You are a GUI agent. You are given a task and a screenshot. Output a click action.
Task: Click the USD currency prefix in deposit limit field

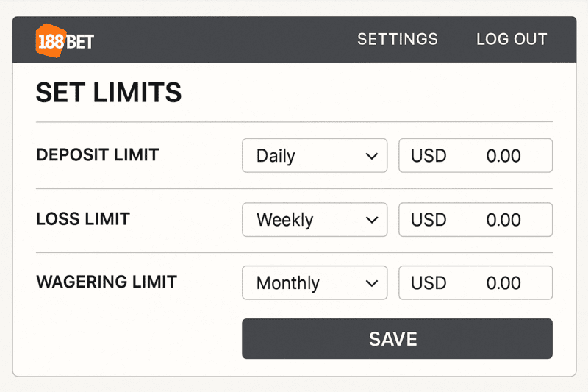click(x=429, y=156)
